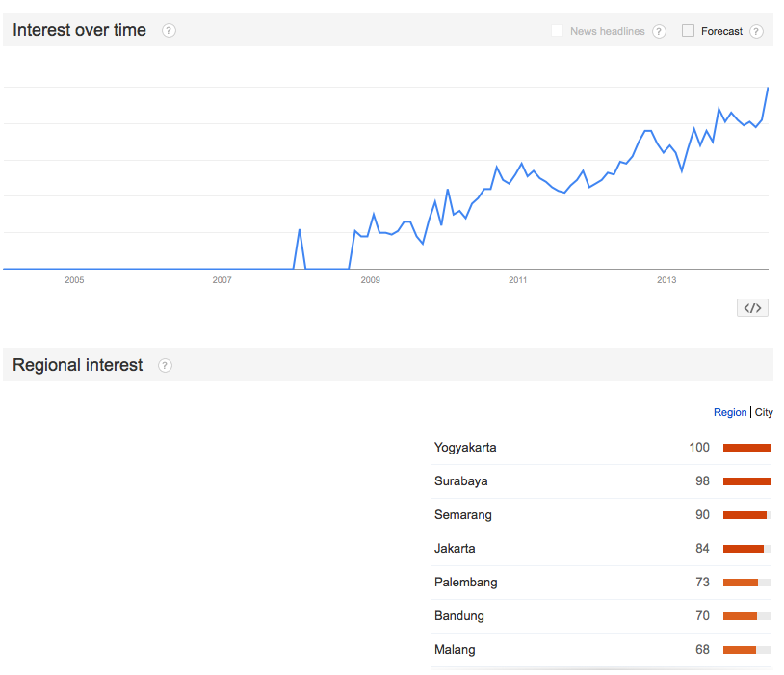Click help icon beside Regional interest
This screenshot has width=784, height=675.
165,366
